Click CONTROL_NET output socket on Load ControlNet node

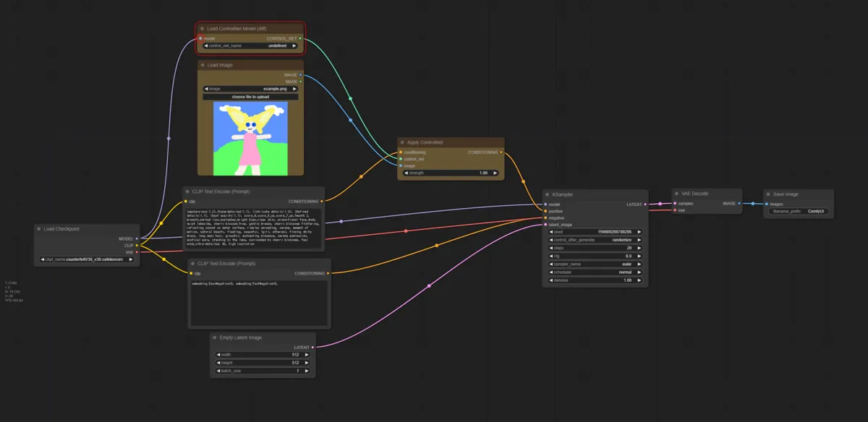(x=301, y=38)
